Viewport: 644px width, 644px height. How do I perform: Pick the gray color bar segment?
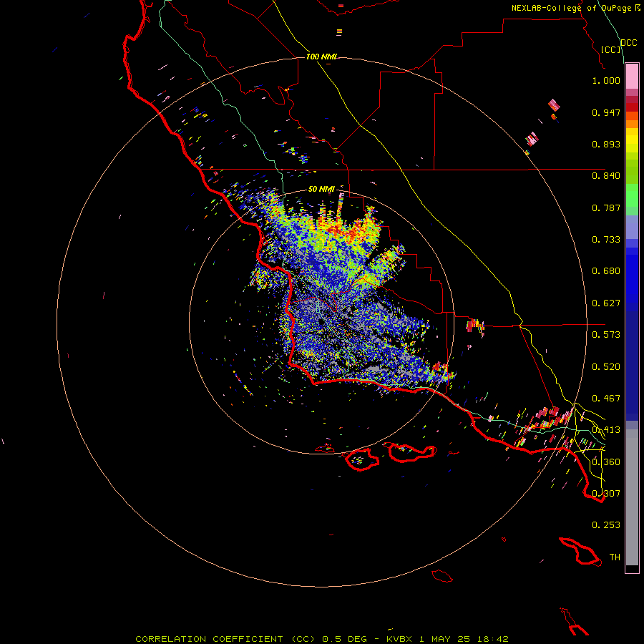[632, 497]
